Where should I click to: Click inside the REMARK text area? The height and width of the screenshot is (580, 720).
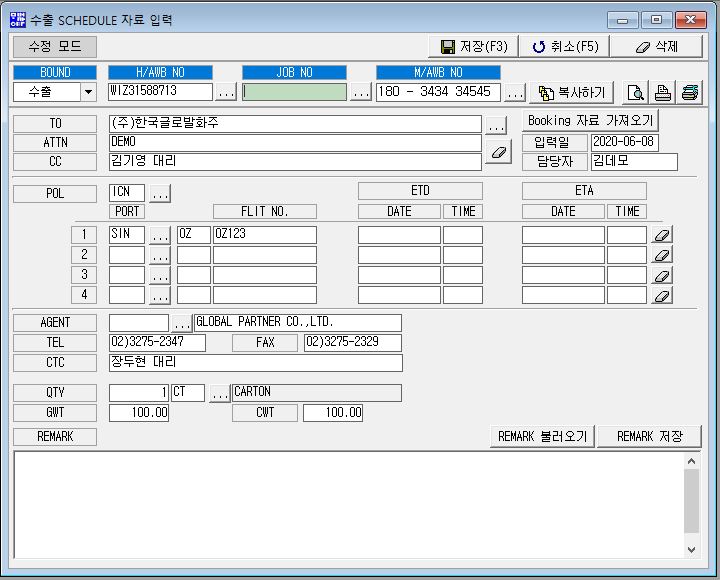[x=349, y=505]
